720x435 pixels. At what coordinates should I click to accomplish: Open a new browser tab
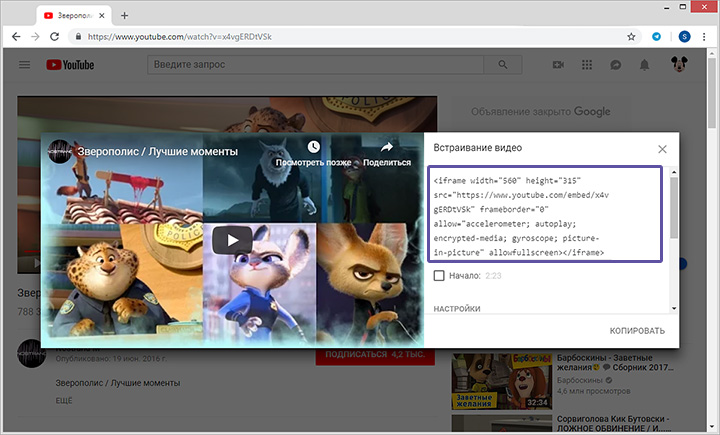[124, 16]
